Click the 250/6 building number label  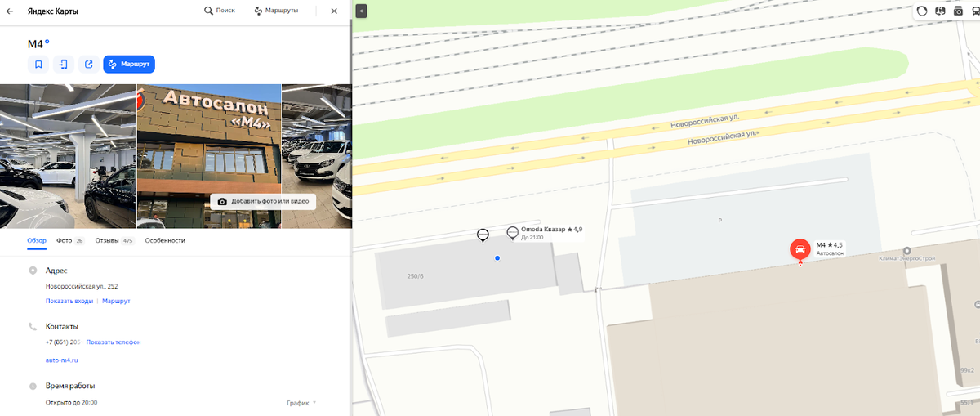pyautogui.click(x=416, y=276)
